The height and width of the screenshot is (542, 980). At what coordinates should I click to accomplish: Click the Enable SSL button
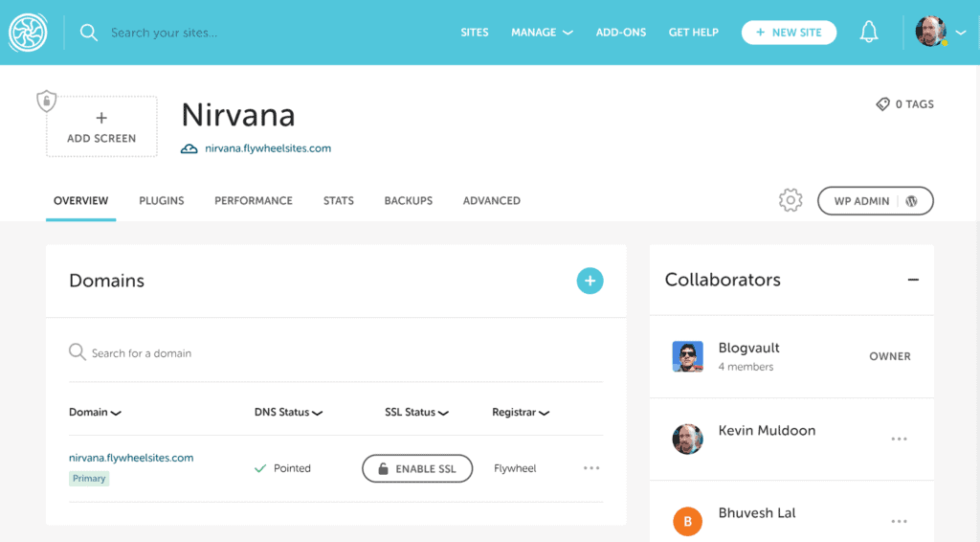click(417, 468)
